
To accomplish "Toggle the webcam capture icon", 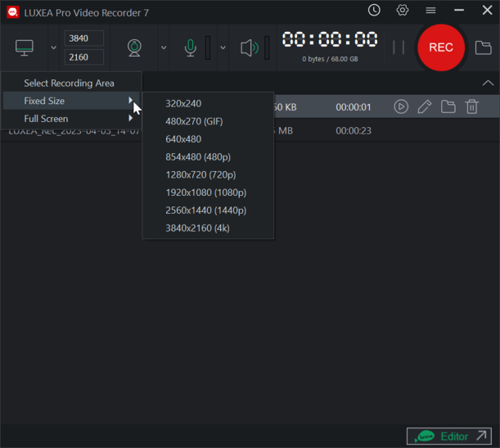I will [134, 48].
